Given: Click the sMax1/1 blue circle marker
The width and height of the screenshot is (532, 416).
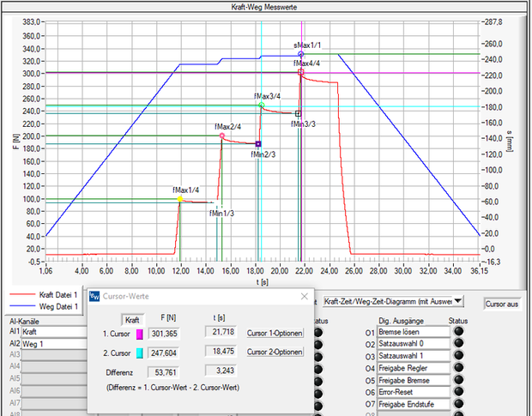Looking at the screenshot, I should (300, 53).
